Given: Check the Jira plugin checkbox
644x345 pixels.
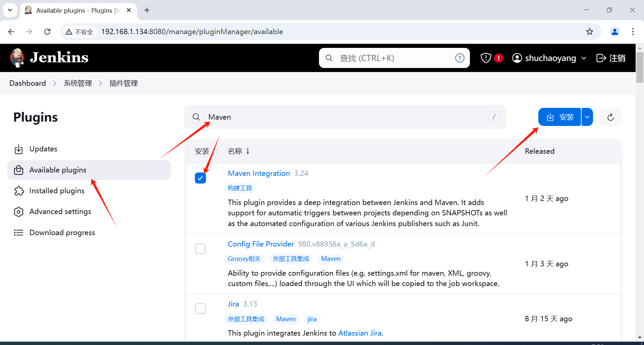Looking at the screenshot, I should 200,308.
